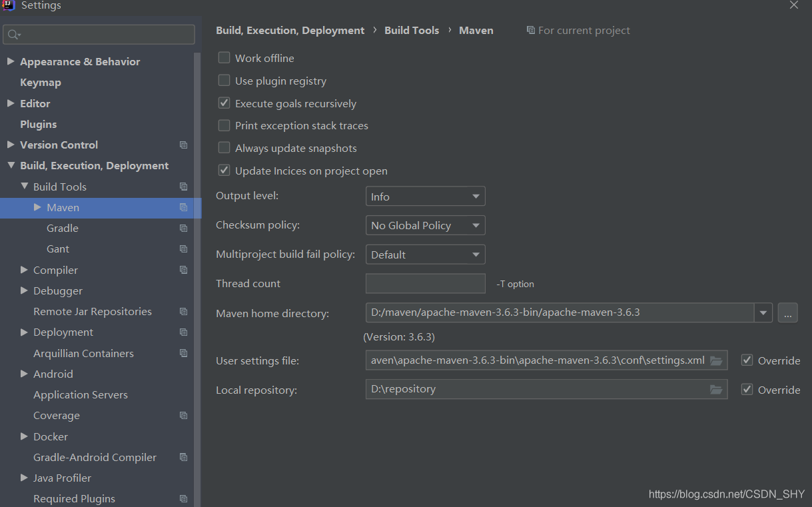Open Plugins settings page

click(x=39, y=125)
